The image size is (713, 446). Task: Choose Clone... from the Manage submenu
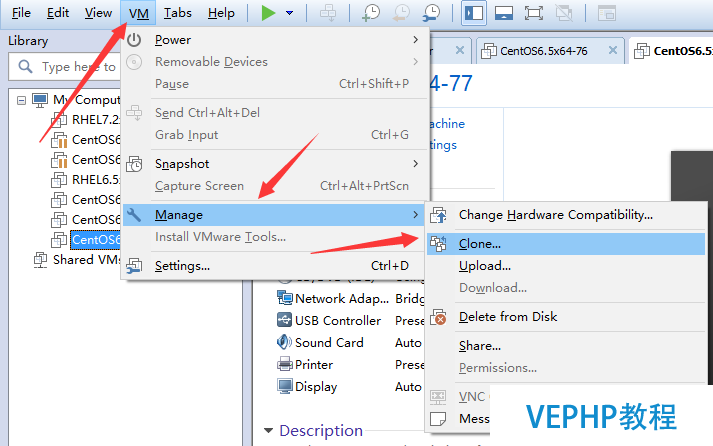pyautogui.click(x=566, y=244)
